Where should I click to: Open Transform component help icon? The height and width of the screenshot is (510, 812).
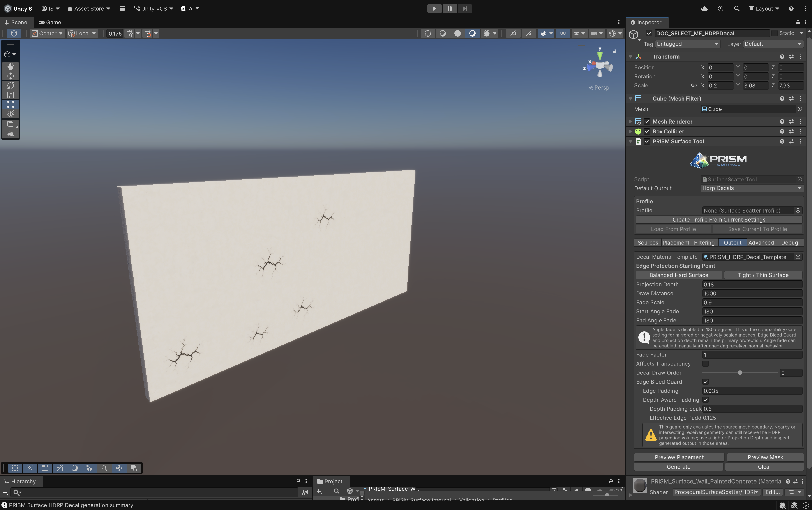(x=782, y=57)
